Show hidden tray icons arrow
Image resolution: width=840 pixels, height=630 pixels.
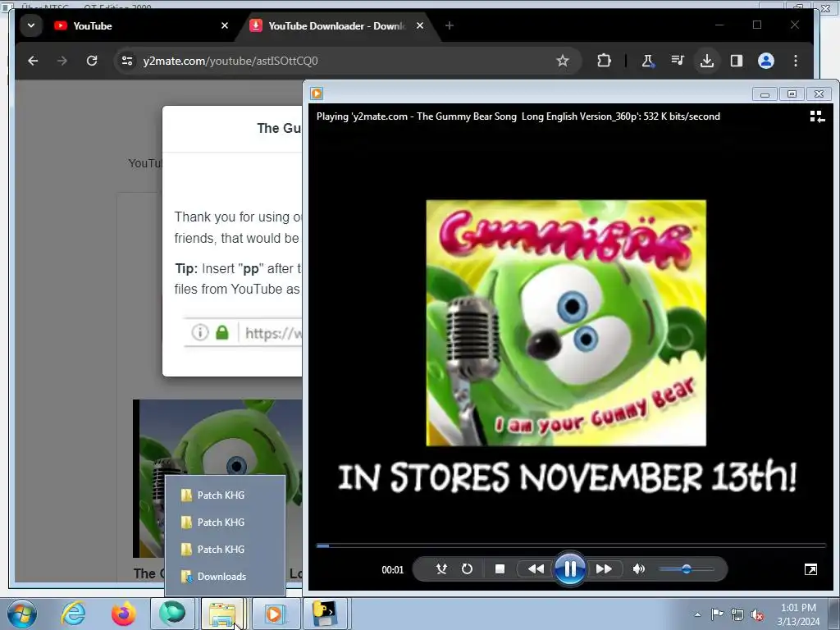click(697, 614)
